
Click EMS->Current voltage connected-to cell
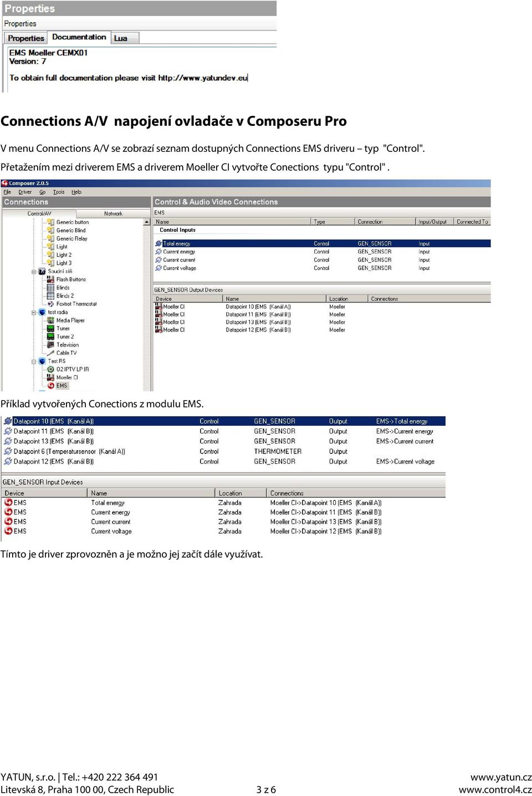click(x=405, y=461)
